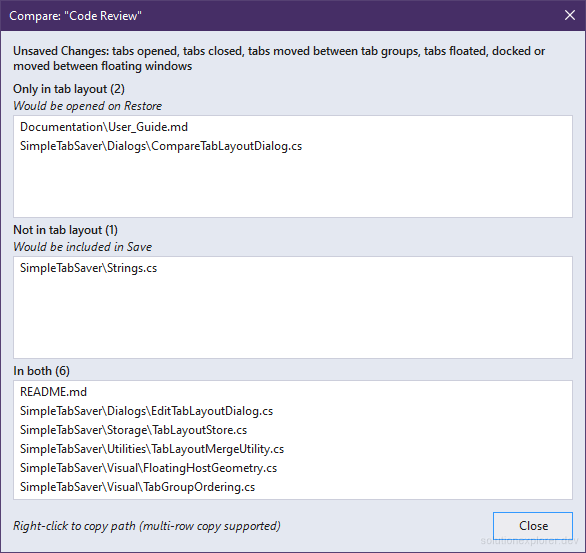Viewport: 586px width, 553px height.
Task: Click the Close button
Action: click(533, 526)
